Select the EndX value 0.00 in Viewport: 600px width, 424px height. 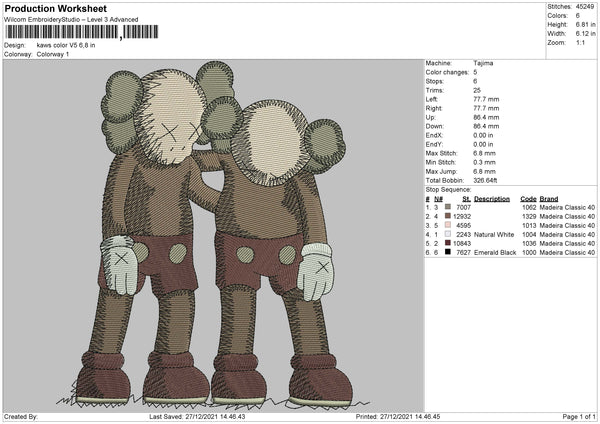tap(483, 135)
